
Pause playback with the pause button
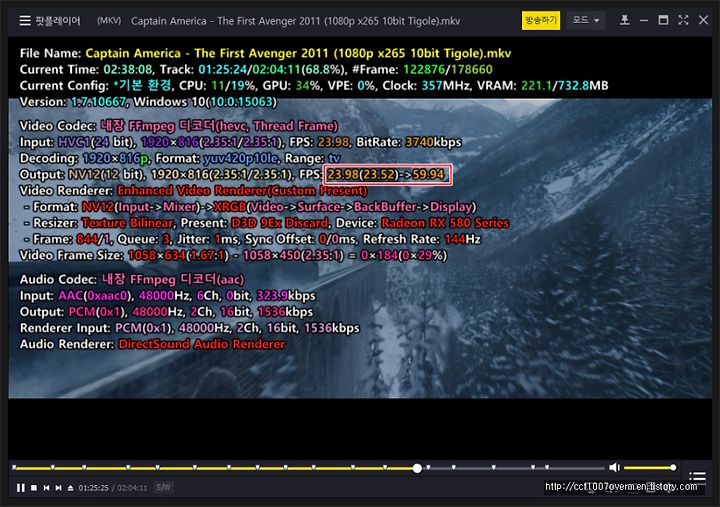21,488
